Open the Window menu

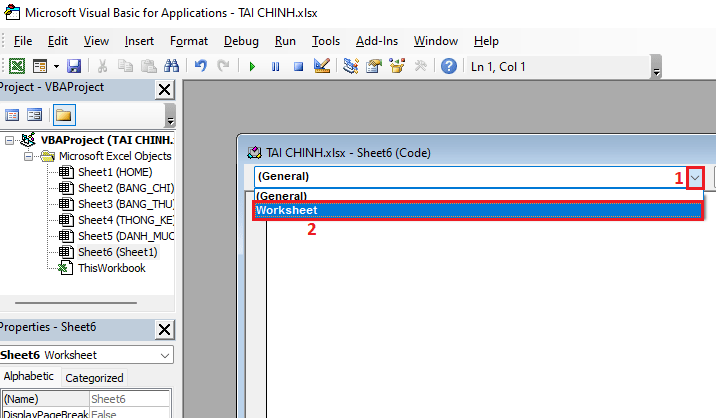pos(436,41)
